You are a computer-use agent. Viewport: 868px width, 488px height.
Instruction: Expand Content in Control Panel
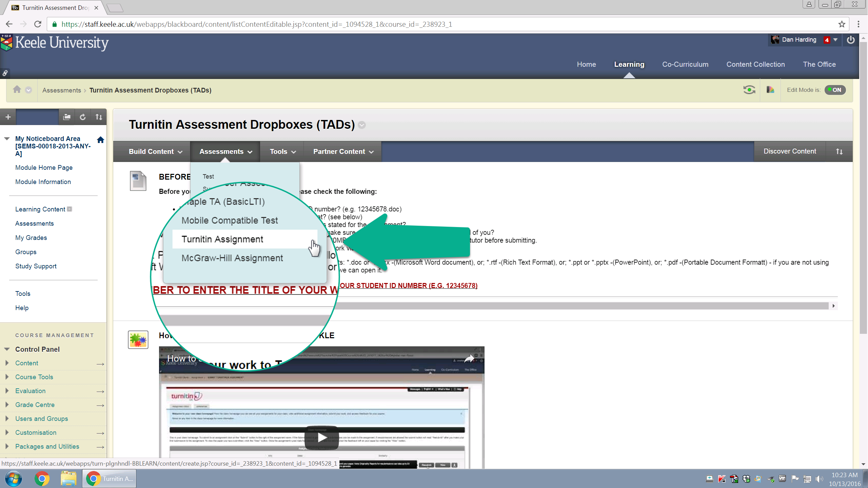[7, 363]
